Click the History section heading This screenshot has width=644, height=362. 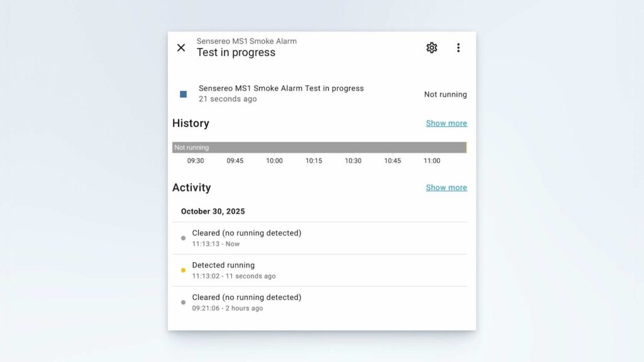191,123
